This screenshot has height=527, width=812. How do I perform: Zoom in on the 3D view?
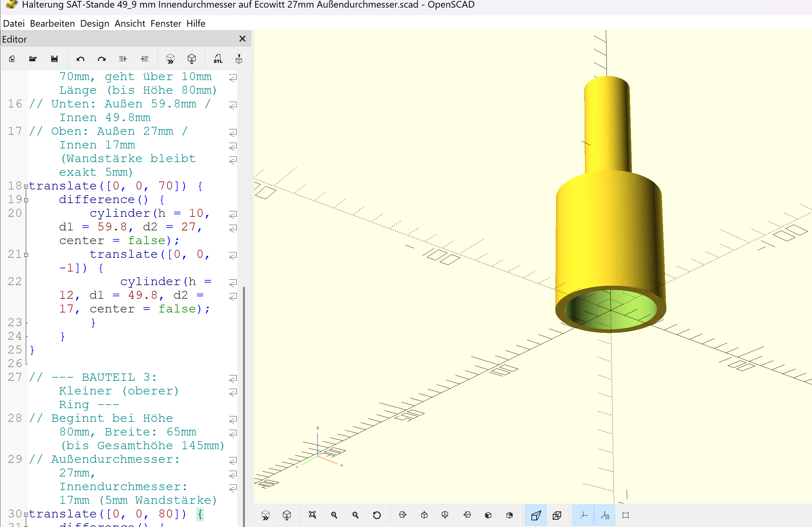[x=334, y=515]
